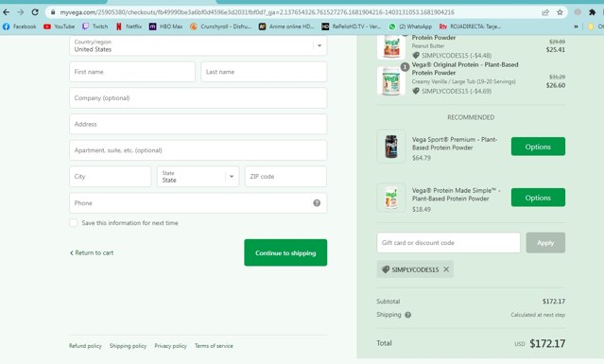604x364 pixels.
Task: Click the share icon in address bar
Action: [x=545, y=12]
